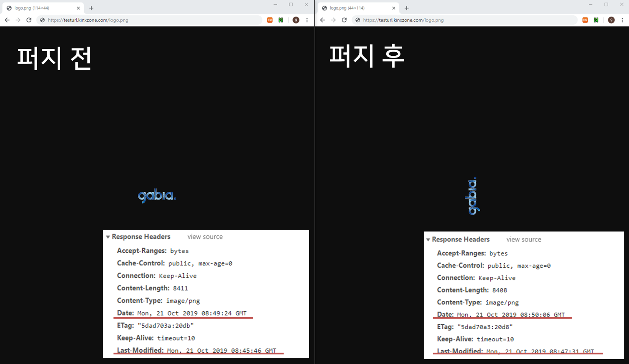The width and height of the screenshot is (629, 364).
Task: Reload the page in left browser window
Action: (x=29, y=20)
